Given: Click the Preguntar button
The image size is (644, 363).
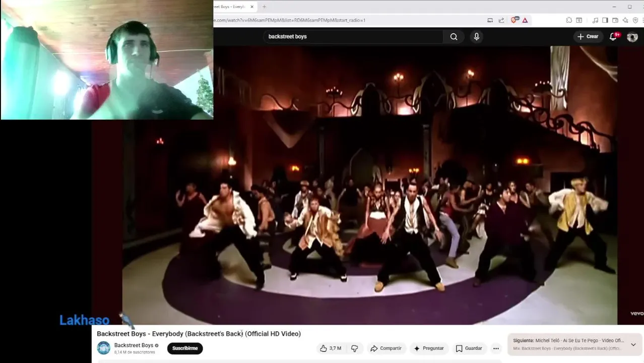Looking at the screenshot, I should click(429, 348).
